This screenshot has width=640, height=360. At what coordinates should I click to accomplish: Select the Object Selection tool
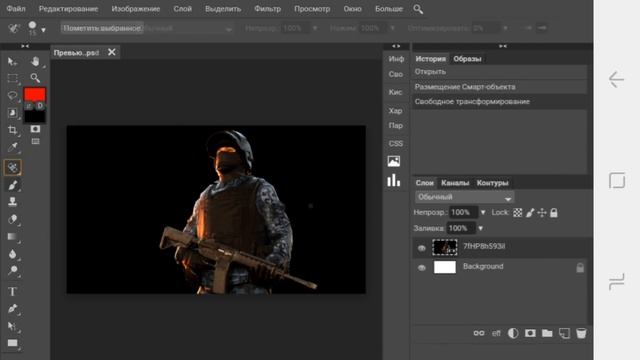12,113
